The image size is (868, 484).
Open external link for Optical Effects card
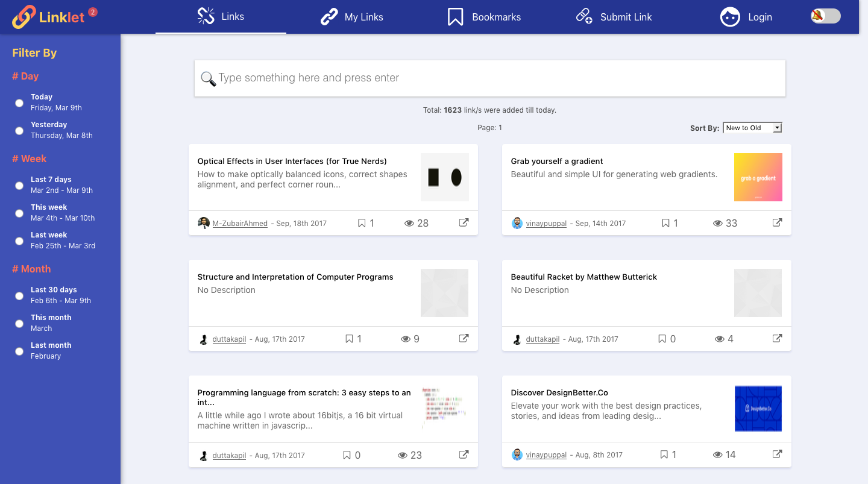click(x=464, y=222)
